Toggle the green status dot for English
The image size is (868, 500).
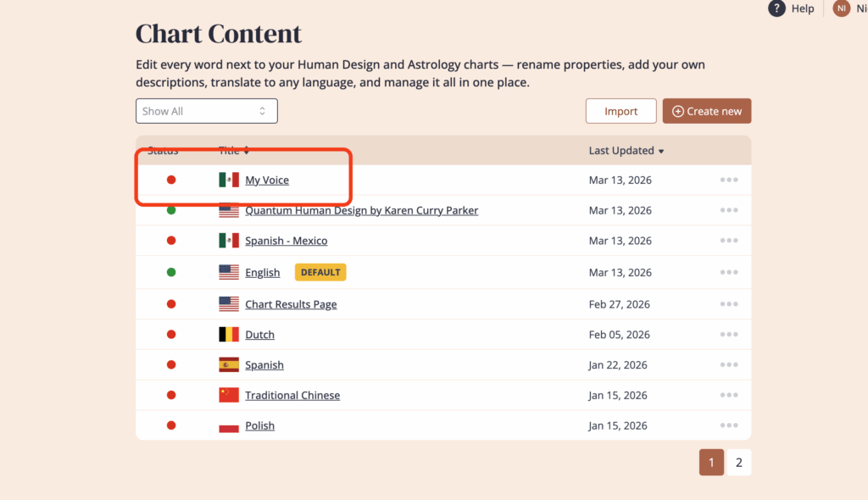click(x=171, y=272)
